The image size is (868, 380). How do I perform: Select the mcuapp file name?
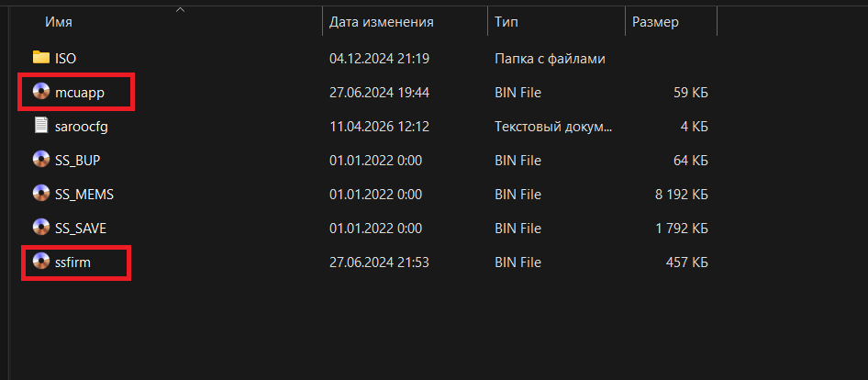coord(80,92)
